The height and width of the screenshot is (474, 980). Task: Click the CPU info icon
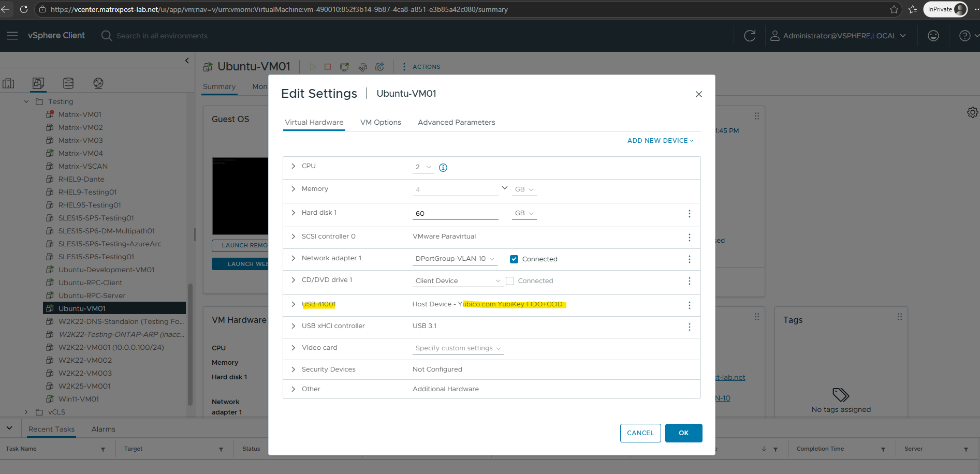click(x=443, y=168)
